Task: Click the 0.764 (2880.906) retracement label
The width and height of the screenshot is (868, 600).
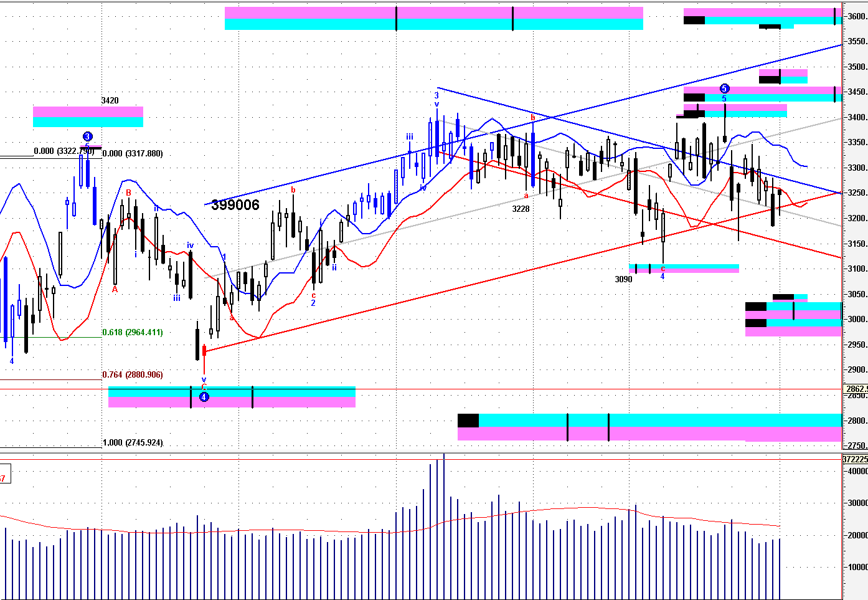Action: 132,374
